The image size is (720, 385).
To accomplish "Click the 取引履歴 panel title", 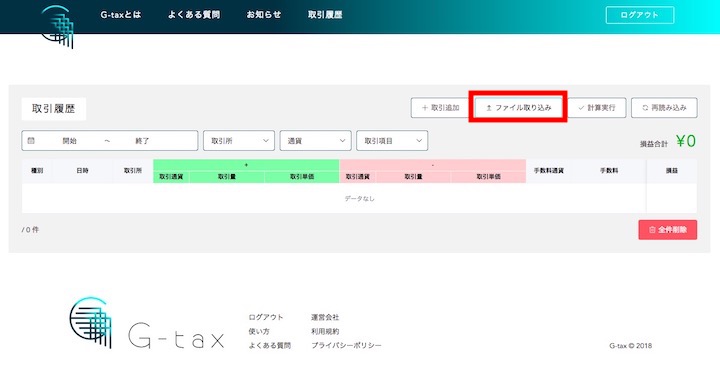I will coord(53,109).
